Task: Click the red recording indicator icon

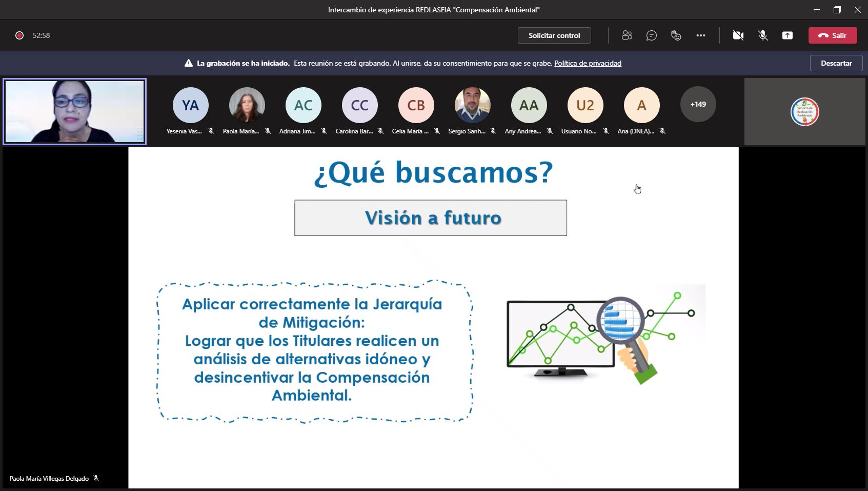Action: click(x=19, y=35)
